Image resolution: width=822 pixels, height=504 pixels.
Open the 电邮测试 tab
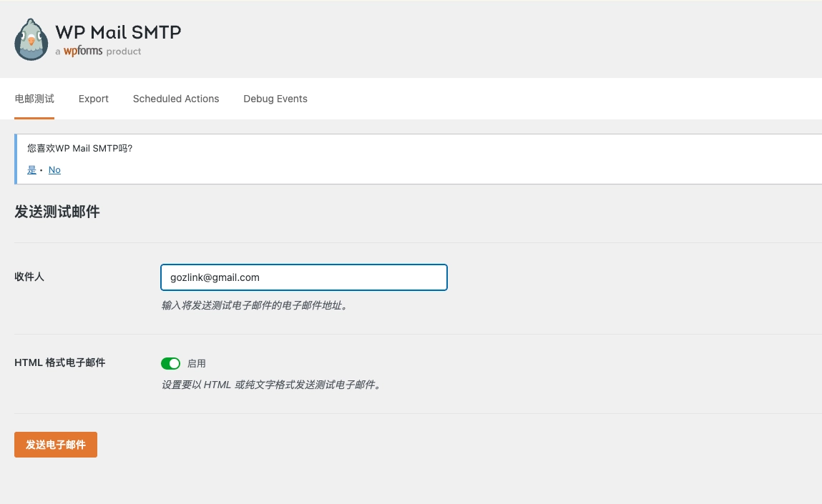click(34, 99)
